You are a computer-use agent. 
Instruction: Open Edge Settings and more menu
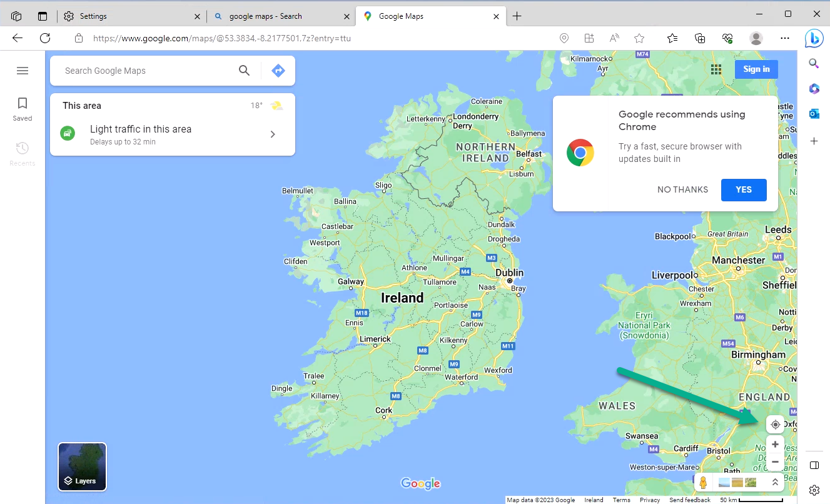[x=785, y=38]
